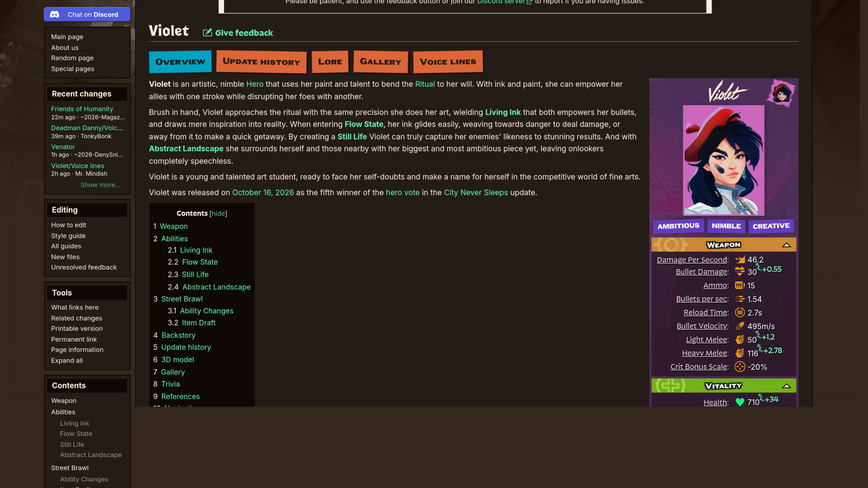
Task: Switch to the Overview tab
Action: [180, 62]
